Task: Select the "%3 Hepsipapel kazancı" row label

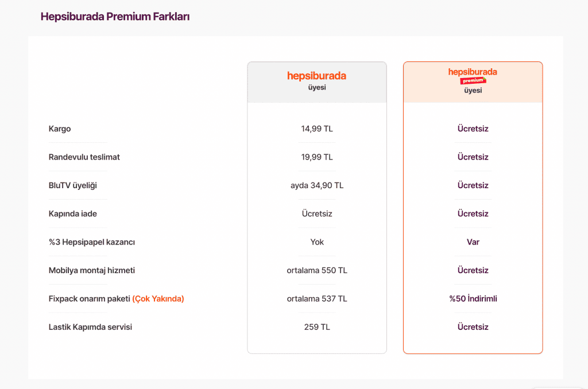Action: (x=92, y=242)
